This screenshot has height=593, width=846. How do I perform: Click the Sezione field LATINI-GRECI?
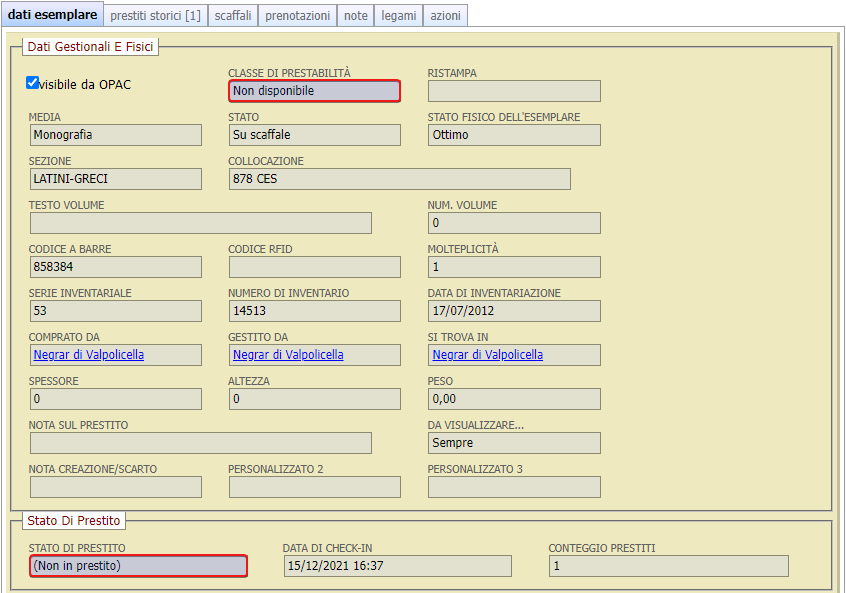[x=115, y=179]
